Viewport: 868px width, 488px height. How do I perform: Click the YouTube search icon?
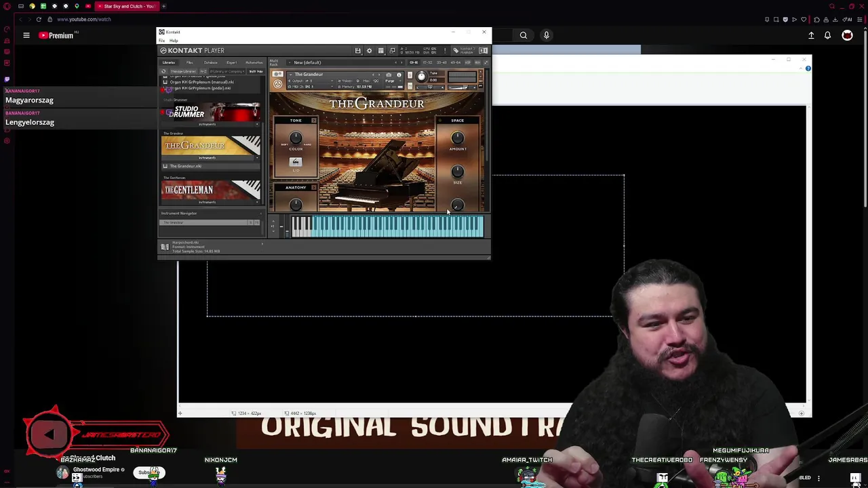click(x=524, y=35)
